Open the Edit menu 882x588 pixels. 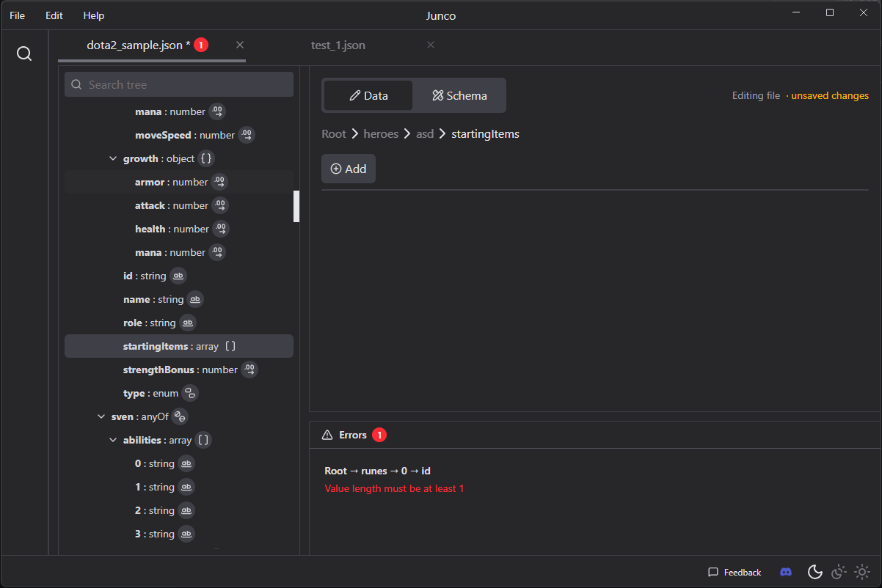[54, 15]
